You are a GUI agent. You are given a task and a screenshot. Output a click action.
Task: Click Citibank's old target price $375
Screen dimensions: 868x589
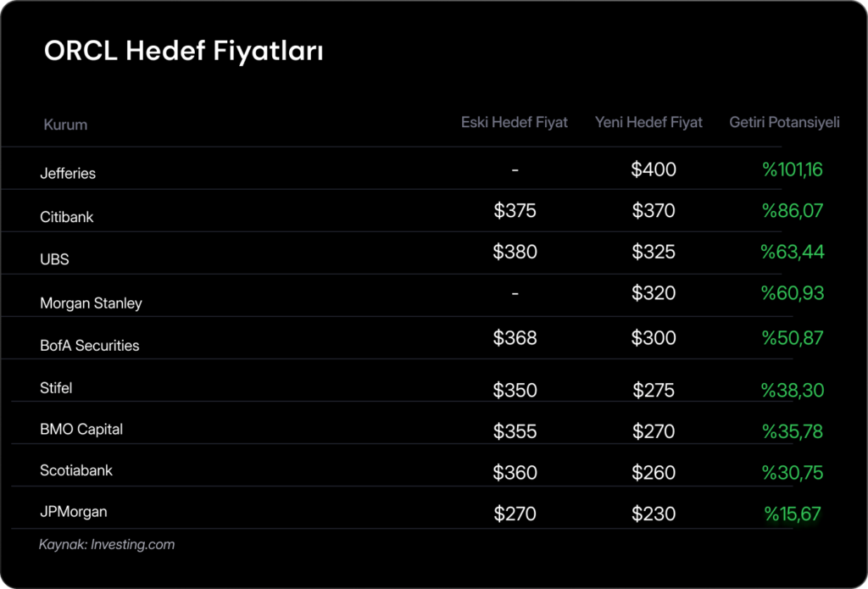515,210
